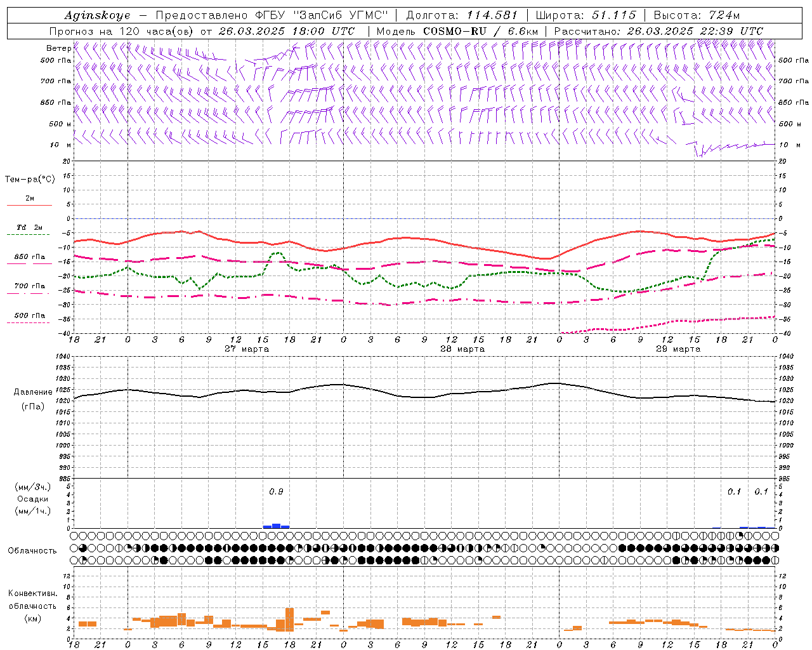Click the (мм/1ч.) precipitation unit label
Screen dimensions: 812x650
tap(33, 512)
